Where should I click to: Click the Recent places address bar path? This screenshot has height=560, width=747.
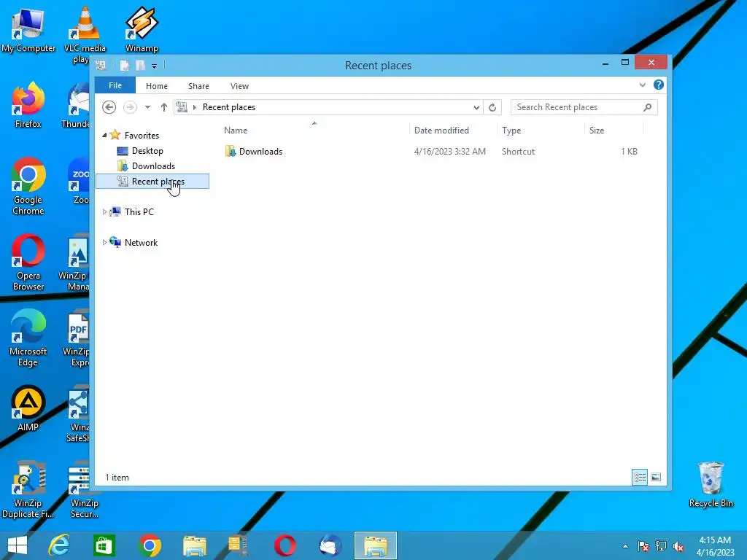(228, 107)
